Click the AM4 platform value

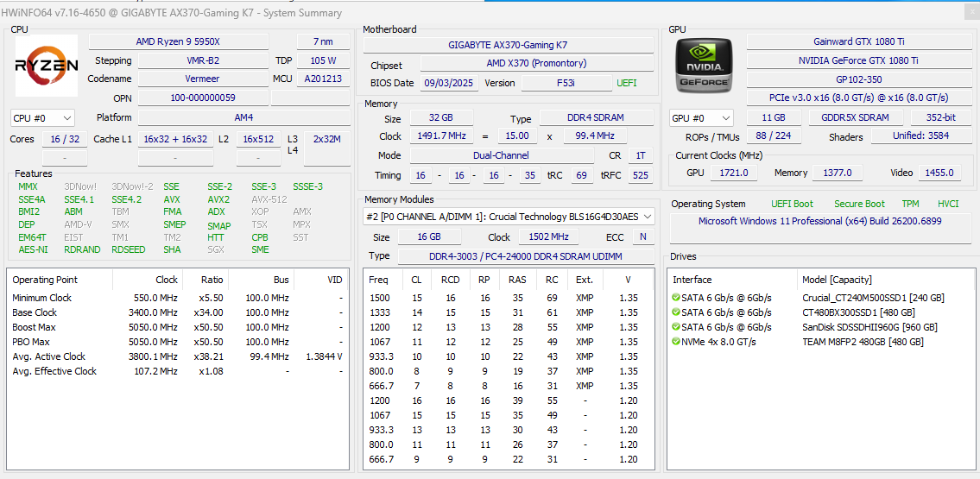(244, 118)
